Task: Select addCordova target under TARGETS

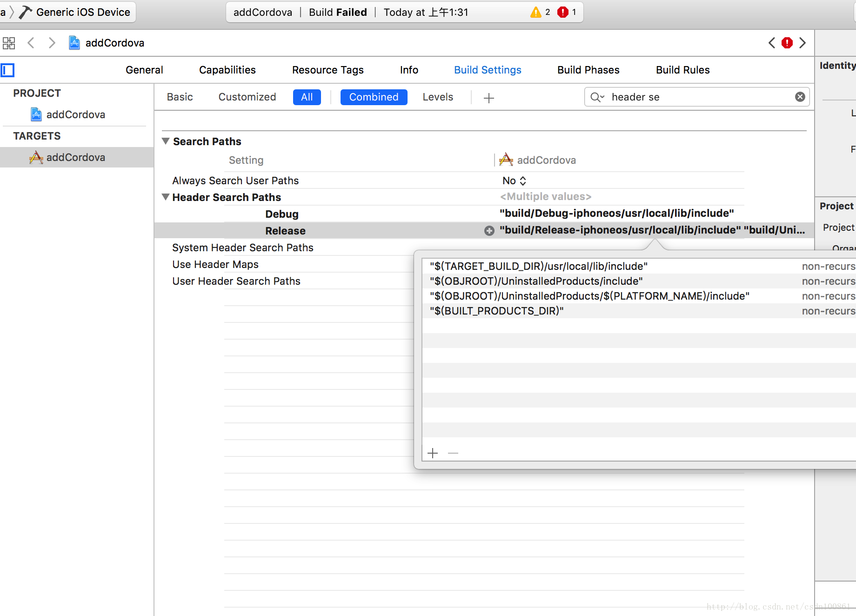Action: pyautogui.click(x=77, y=157)
